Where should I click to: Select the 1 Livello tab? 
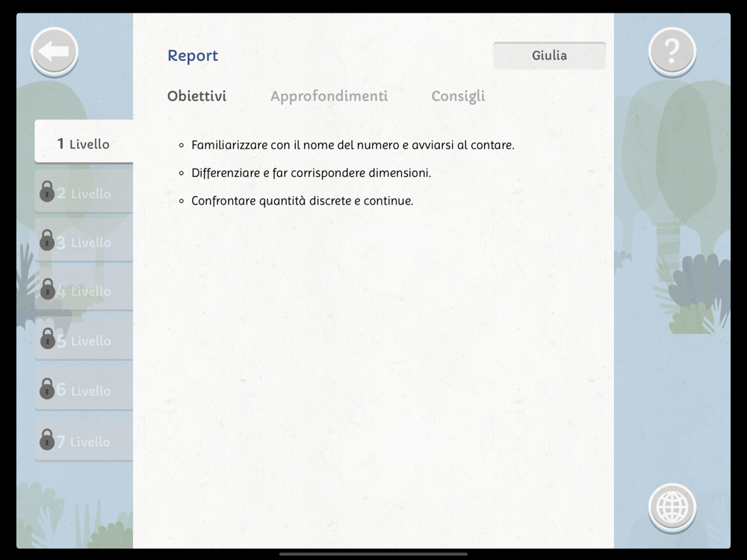click(x=84, y=141)
